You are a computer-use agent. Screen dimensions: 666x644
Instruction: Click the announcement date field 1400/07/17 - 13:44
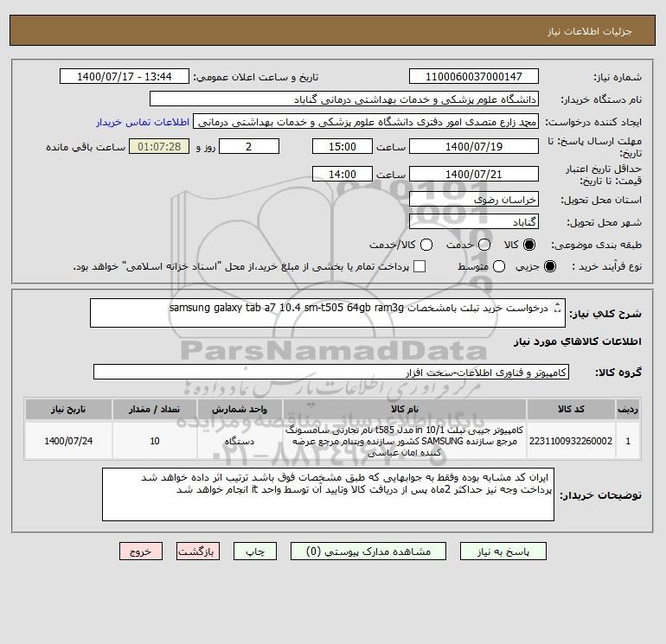click(125, 76)
